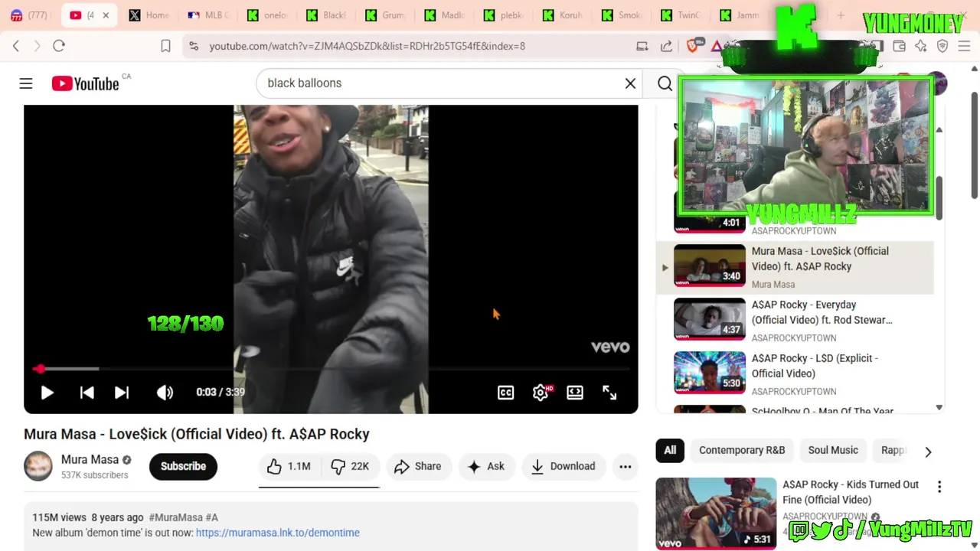Skip to next video in playlist
Viewport: 980px width, 551px height.
pyautogui.click(x=121, y=393)
